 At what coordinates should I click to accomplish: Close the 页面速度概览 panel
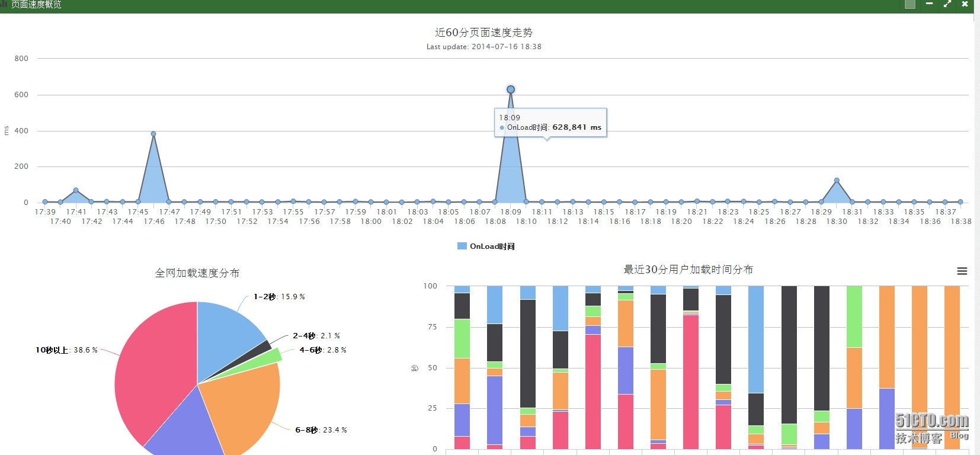coord(965,4)
